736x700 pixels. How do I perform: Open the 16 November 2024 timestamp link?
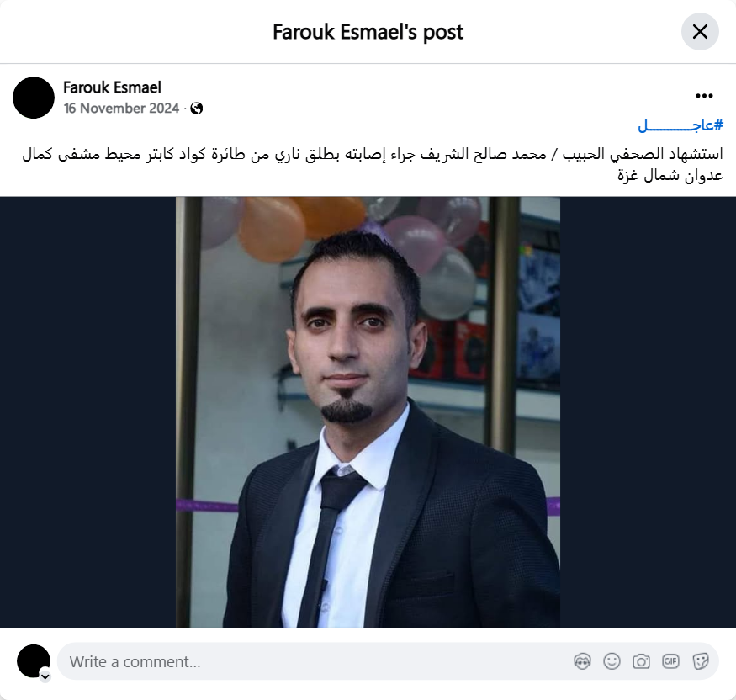pos(121,109)
